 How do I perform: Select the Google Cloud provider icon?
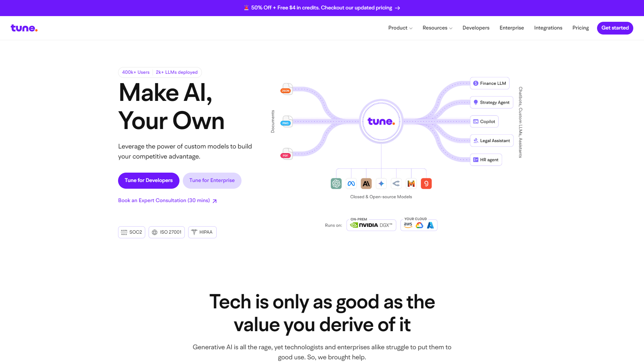[x=419, y=225]
